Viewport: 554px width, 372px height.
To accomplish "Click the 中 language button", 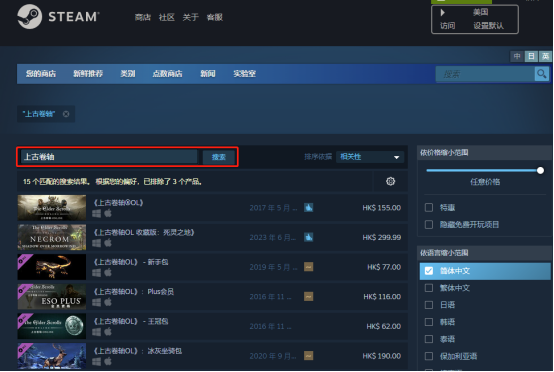I will tap(517, 56).
